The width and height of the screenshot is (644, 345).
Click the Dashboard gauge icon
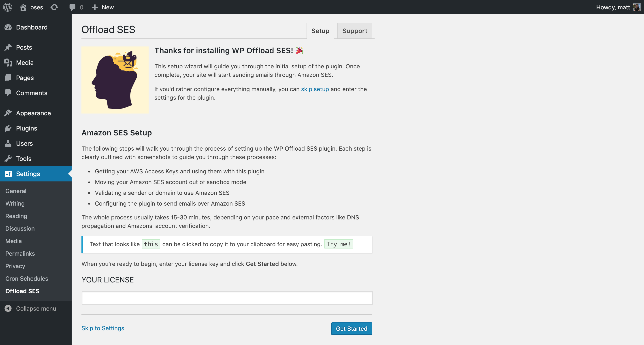[8, 27]
